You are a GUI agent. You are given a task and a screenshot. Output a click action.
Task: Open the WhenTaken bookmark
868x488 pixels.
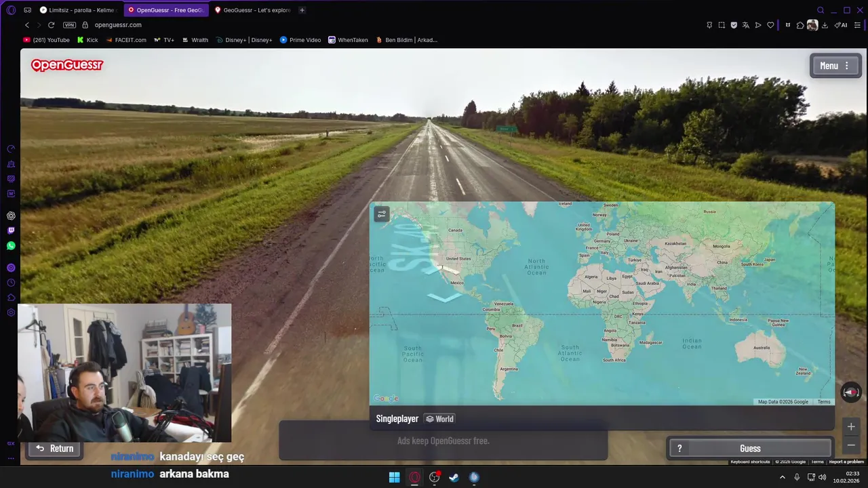point(348,40)
